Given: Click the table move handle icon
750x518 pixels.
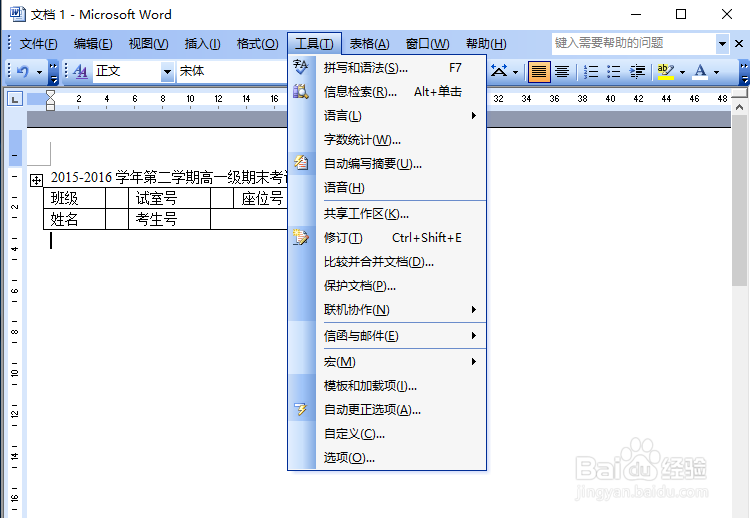Looking at the screenshot, I should pos(36,180).
